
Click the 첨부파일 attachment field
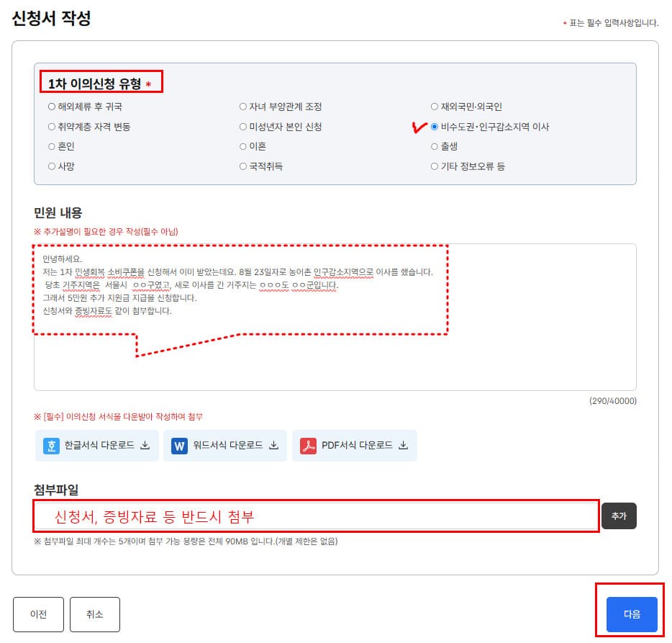coord(317,516)
